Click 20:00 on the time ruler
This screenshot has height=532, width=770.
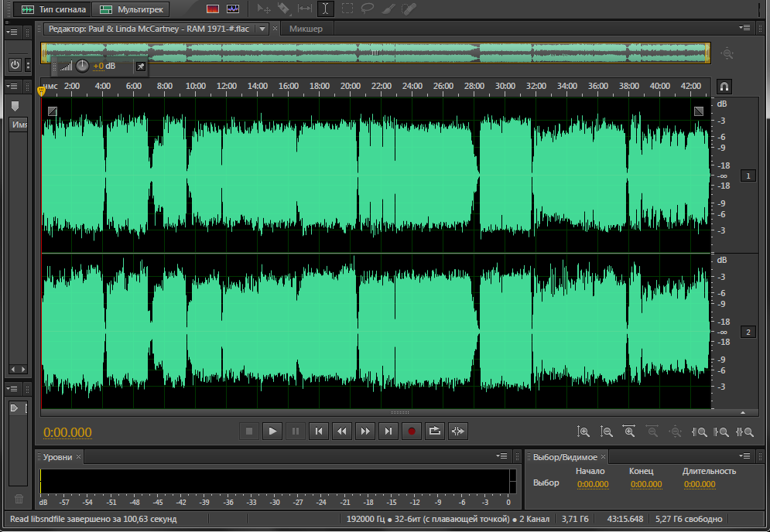(x=350, y=86)
